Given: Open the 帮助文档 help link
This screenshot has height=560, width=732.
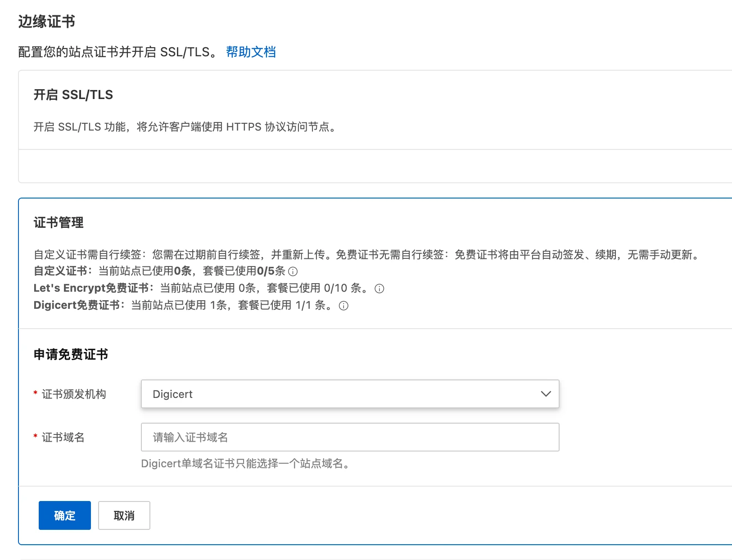Looking at the screenshot, I should (251, 52).
